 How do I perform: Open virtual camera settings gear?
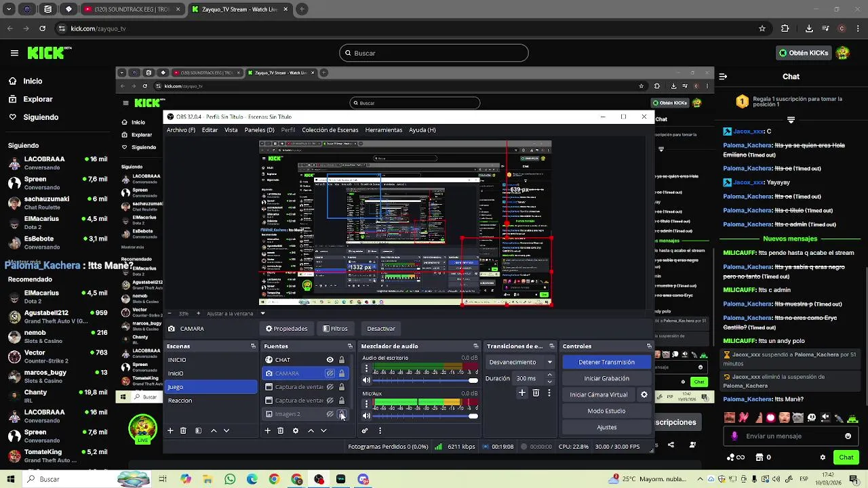tap(644, 394)
